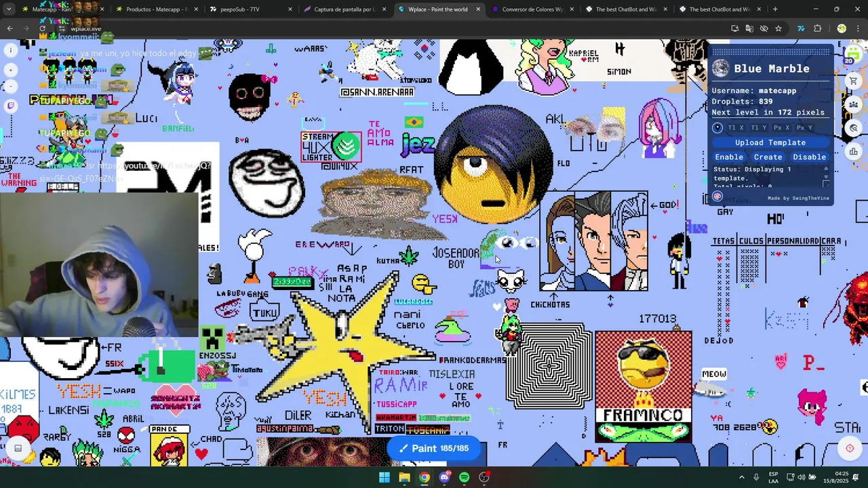Open the clock showing 04:25

coord(835,477)
